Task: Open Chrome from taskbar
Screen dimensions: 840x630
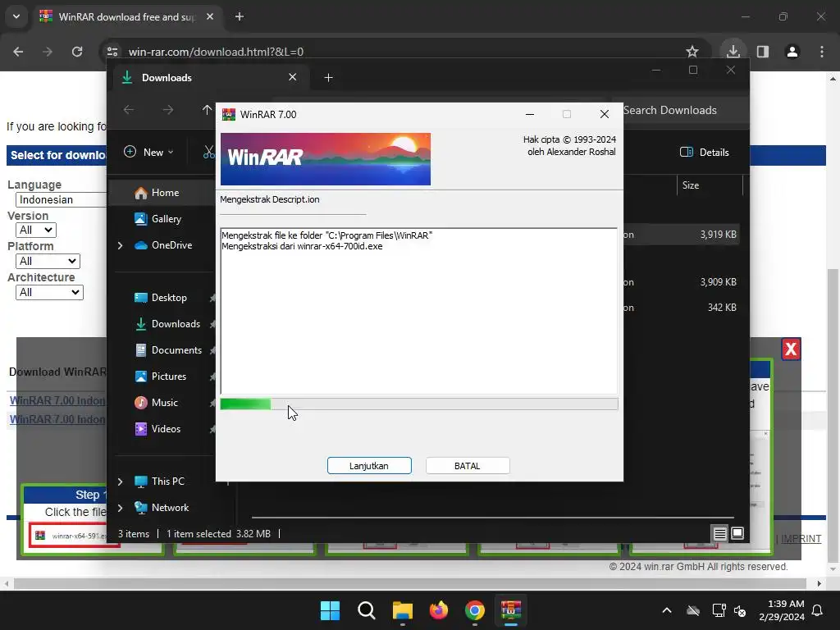Action: pyautogui.click(x=475, y=610)
